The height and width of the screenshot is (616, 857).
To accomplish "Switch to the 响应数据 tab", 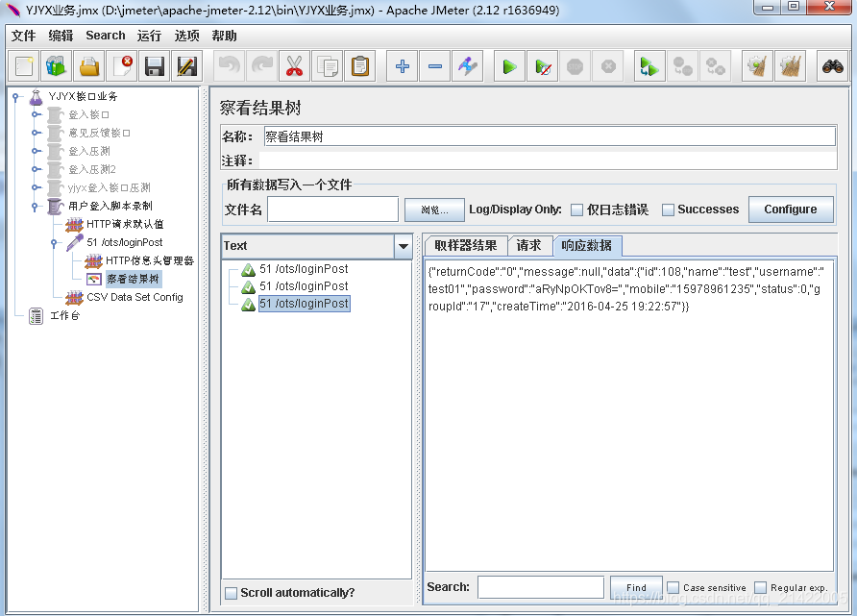I will pos(587,245).
